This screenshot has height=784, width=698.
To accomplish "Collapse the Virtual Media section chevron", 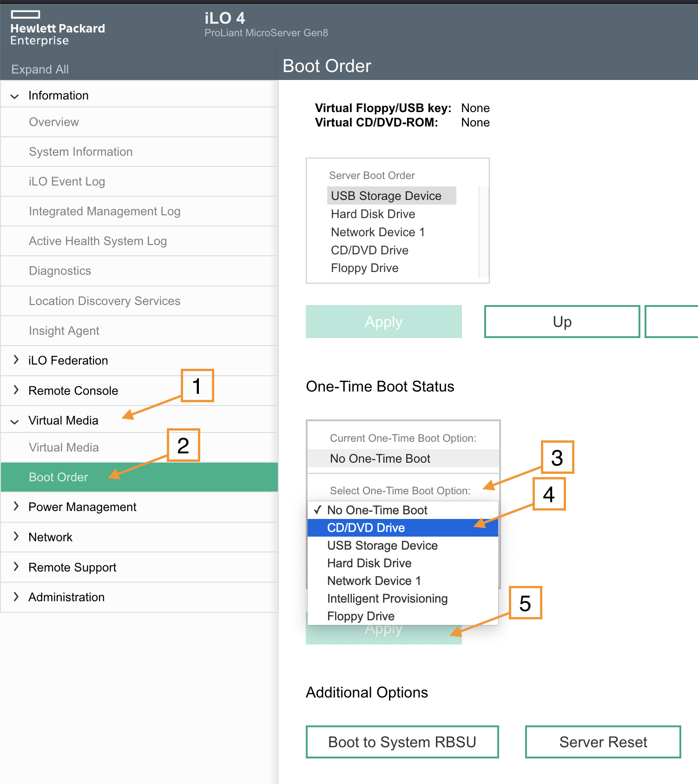I will coord(15,421).
